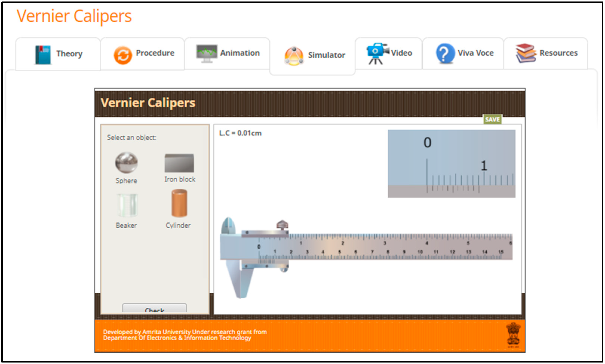Select the Iron block object icon
The height and width of the screenshot is (364, 605).
[x=179, y=163]
